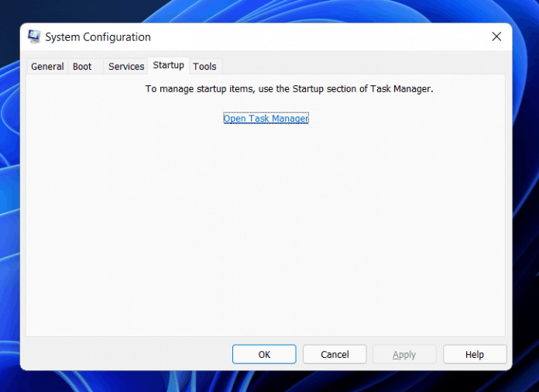
Task: Switch to the General tab
Action: tap(47, 67)
